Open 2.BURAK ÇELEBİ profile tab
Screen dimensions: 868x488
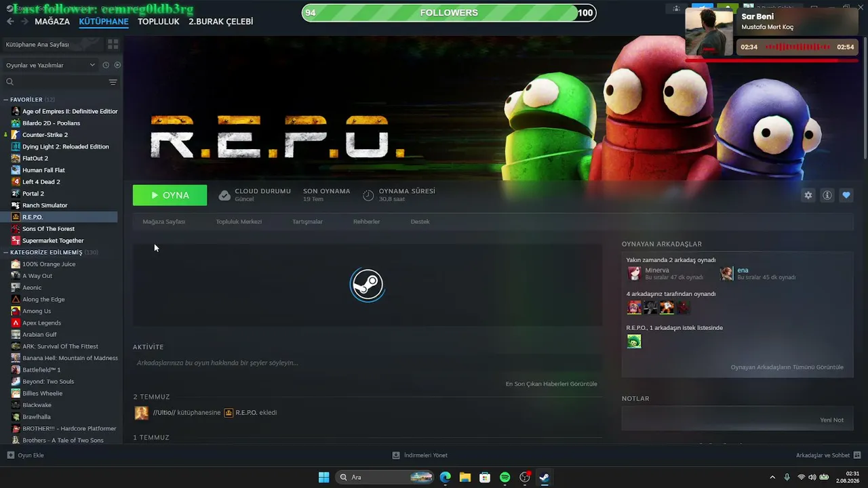[221, 22]
